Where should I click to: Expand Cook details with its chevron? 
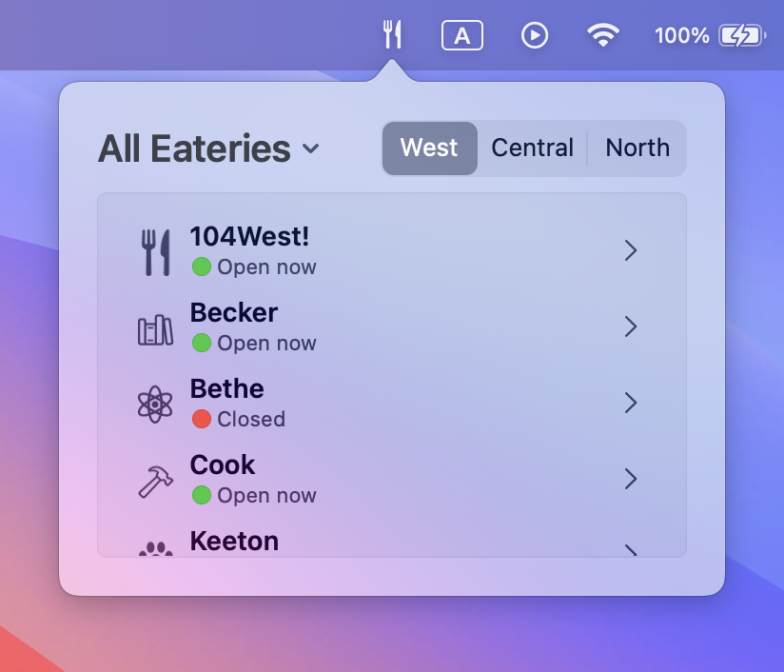[631, 479]
